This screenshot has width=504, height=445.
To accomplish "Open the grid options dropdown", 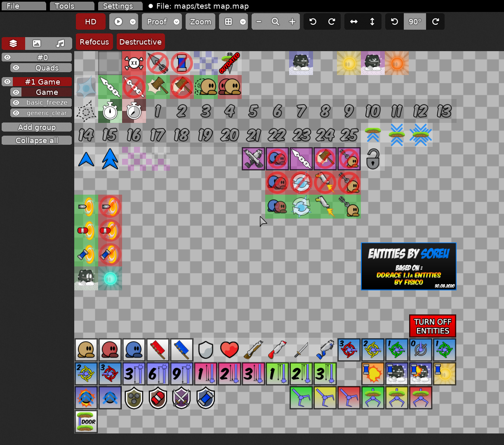I will click(243, 22).
